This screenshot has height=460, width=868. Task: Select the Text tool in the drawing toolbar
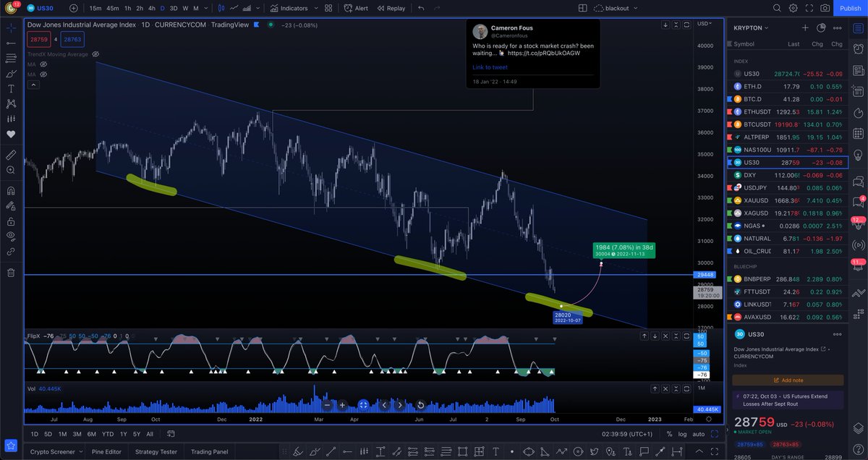(10, 88)
